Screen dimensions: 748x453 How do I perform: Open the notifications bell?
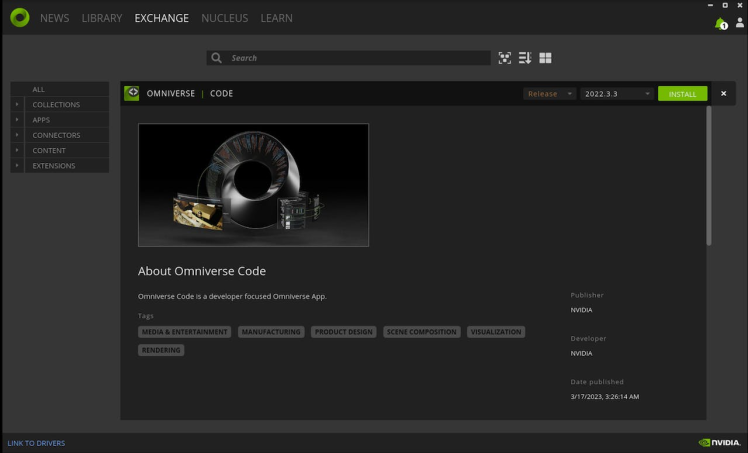click(721, 23)
